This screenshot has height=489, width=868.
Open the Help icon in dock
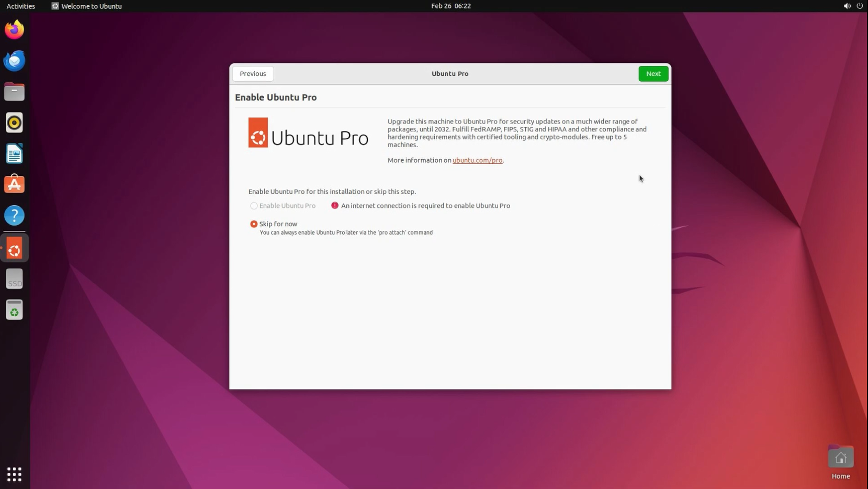pos(14,216)
